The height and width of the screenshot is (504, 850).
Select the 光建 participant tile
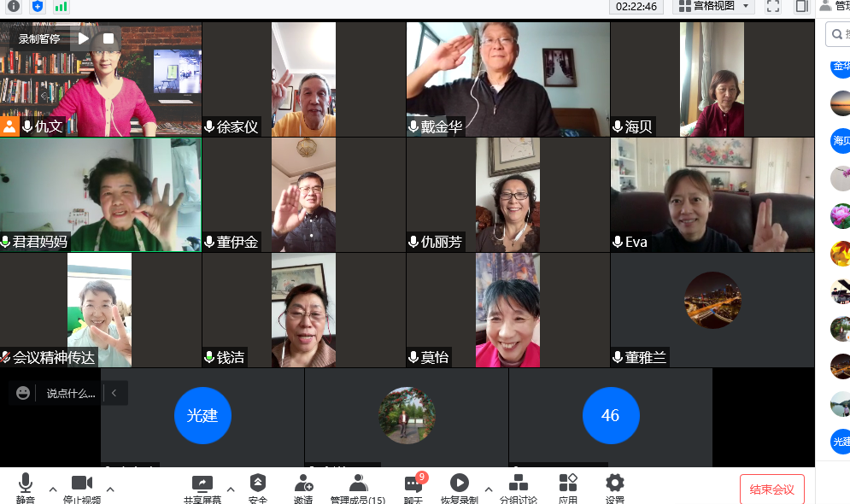(202, 416)
